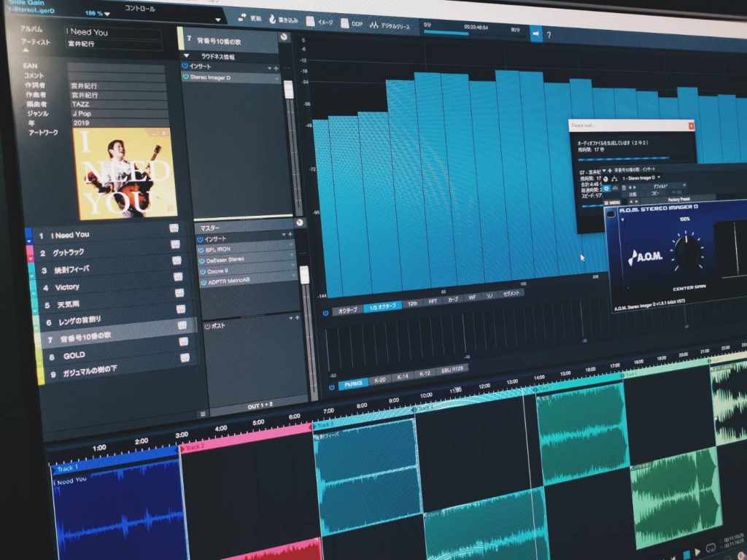The image size is (747, 560).
Task: Select 12th analyzer tab
Action: [x=413, y=304]
